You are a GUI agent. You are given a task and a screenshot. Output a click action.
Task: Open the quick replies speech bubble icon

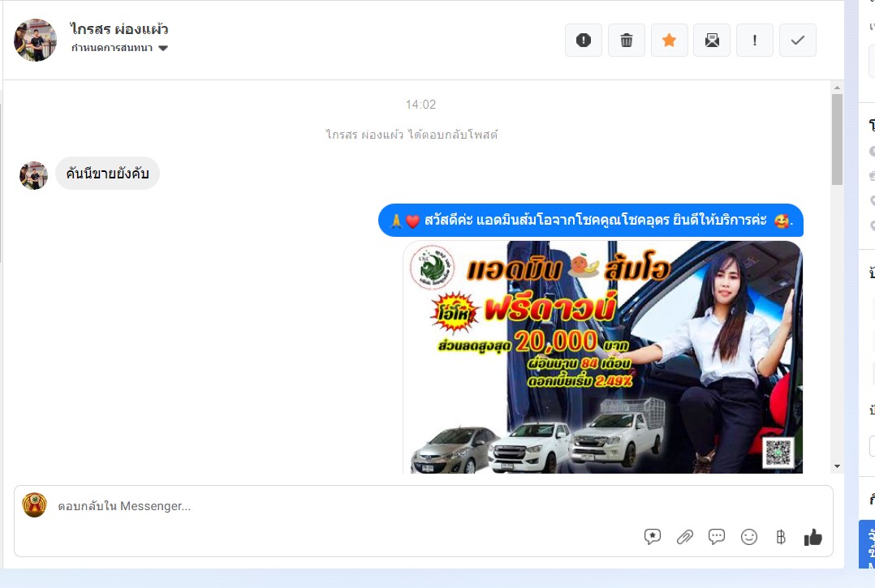click(717, 537)
